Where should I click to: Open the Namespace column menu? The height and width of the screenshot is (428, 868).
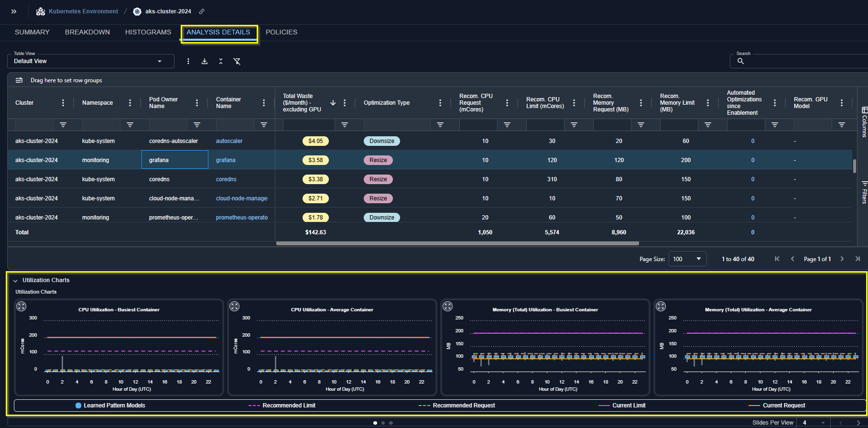130,103
